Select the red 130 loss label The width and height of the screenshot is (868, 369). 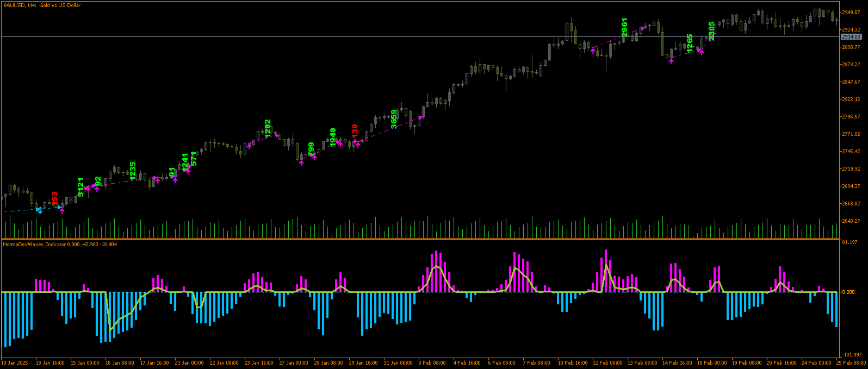pos(355,132)
